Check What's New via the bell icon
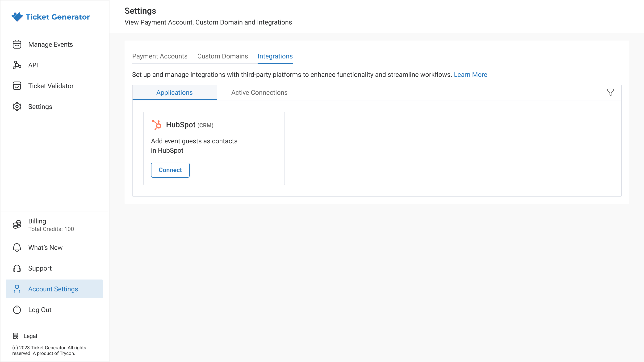644x362 pixels. click(x=17, y=248)
